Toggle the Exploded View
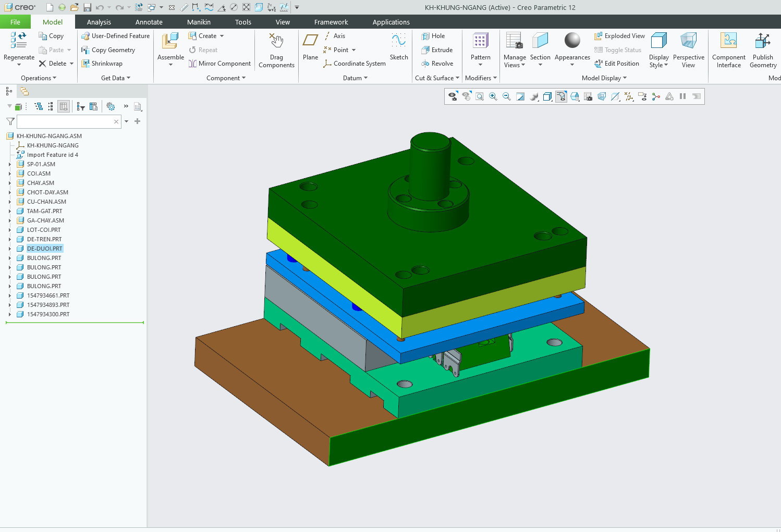The image size is (781, 532). click(619, 36)
